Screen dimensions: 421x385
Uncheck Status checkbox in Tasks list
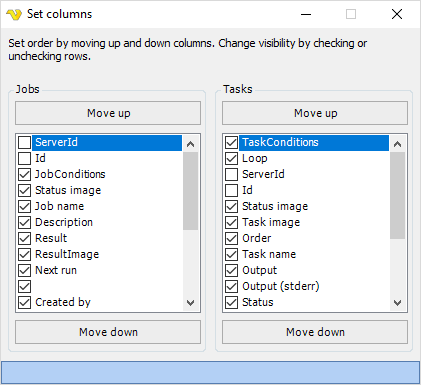[231, 302]
